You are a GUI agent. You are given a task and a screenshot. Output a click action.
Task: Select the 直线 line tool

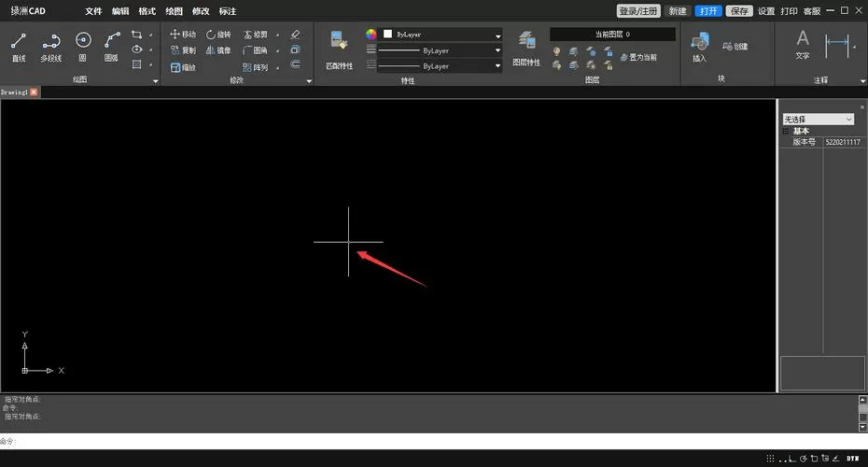(19, 47)
